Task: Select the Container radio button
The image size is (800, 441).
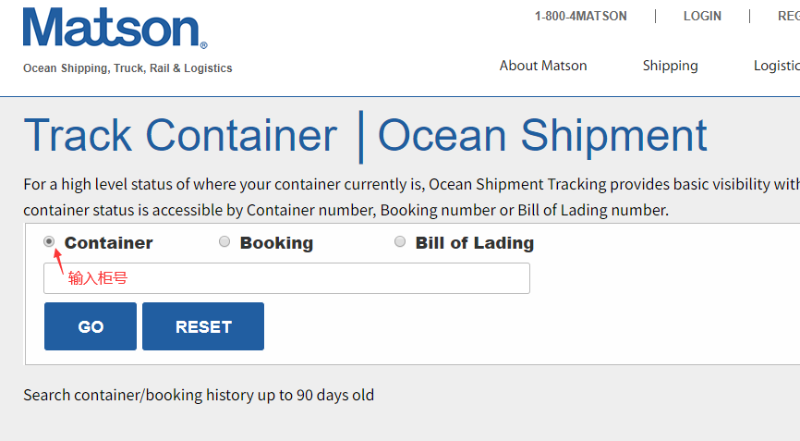Action: pyautogui.click(x=49, y=241)
